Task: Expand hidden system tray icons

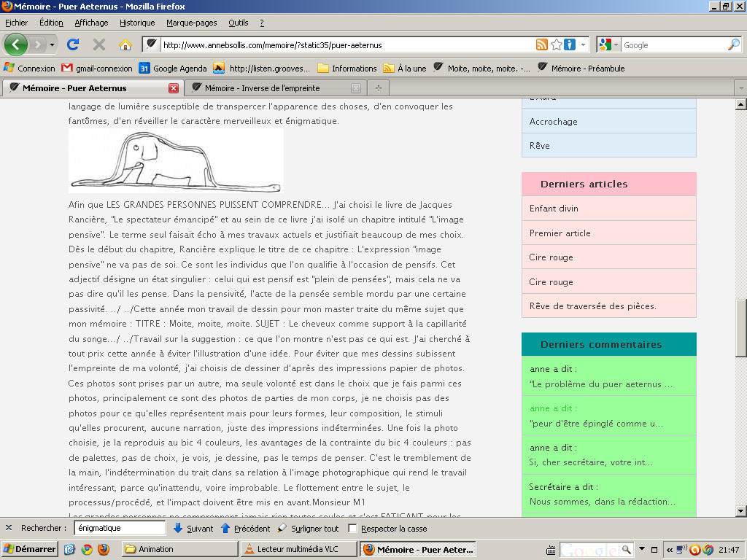Action: (x=670, y=550)
